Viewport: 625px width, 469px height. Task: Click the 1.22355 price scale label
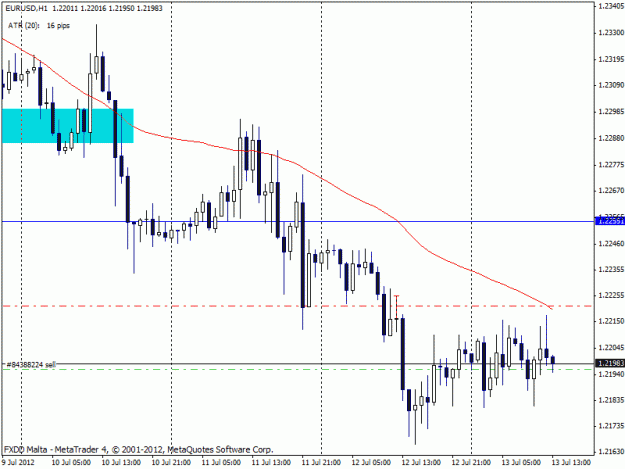click(x=611, y=269)
